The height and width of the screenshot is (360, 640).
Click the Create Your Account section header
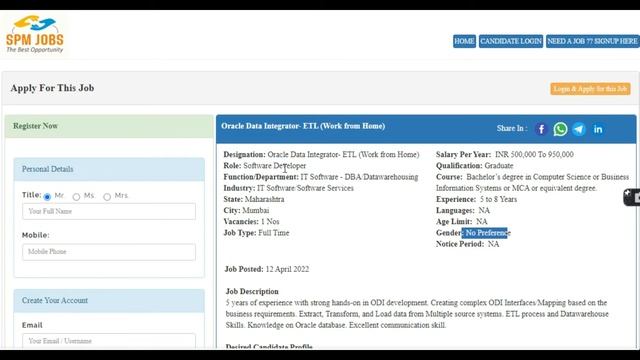pyautogui.click(x=109, y=301)
